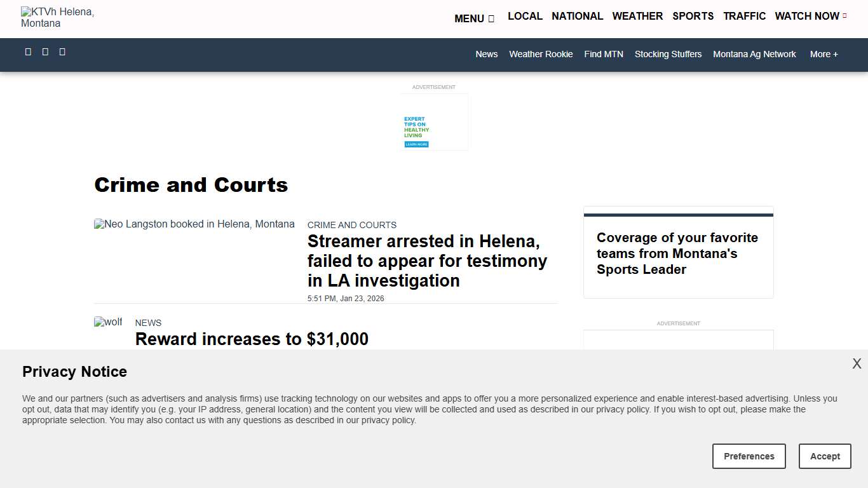Image resolution: width=868 pixels, height=488 pixels.
Task: Switch to the SPORTS section
Action: point(693,16)
